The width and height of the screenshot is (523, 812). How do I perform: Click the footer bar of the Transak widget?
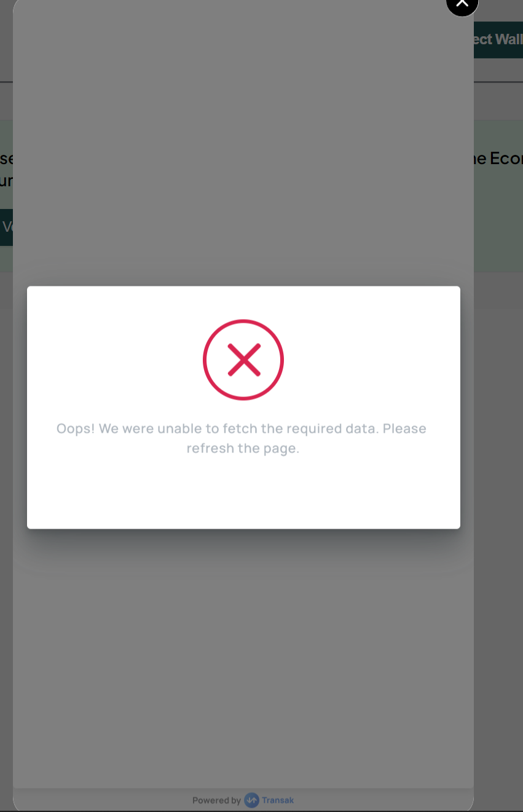click(243, 800)
